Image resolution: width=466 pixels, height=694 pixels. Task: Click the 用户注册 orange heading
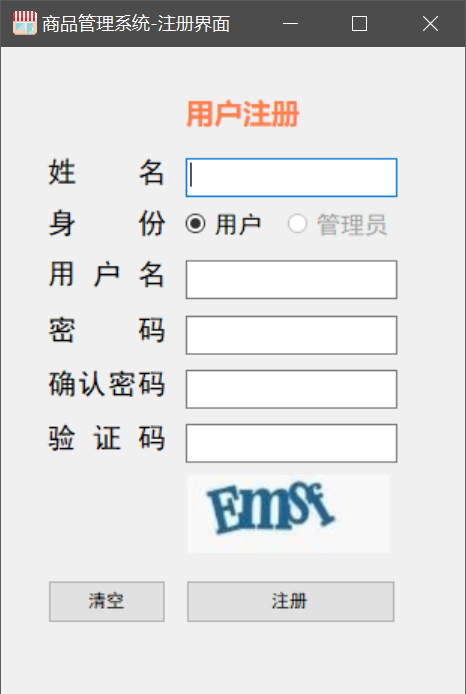coord(243,114)
